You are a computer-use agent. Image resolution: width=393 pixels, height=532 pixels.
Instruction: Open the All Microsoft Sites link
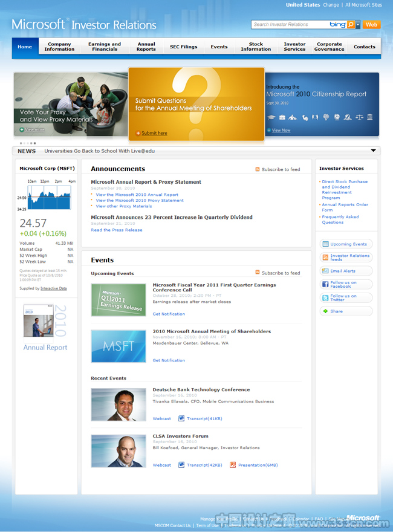(363, 5)
